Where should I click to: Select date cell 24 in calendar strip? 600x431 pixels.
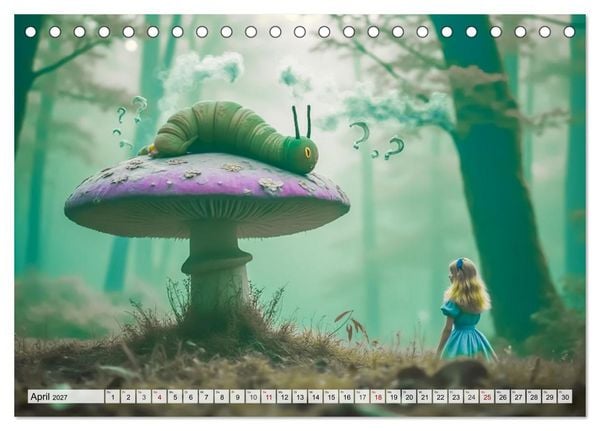(x=471, y=397)
